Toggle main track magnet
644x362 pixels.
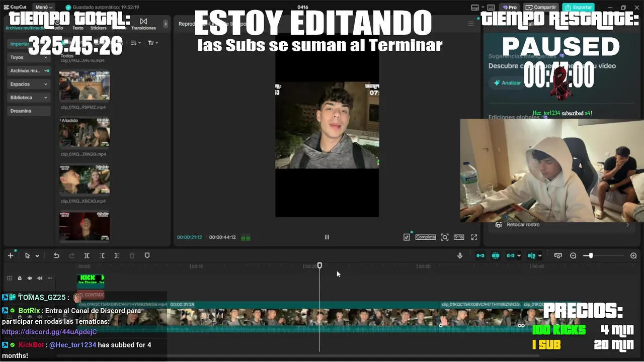(x=480, y=255)
